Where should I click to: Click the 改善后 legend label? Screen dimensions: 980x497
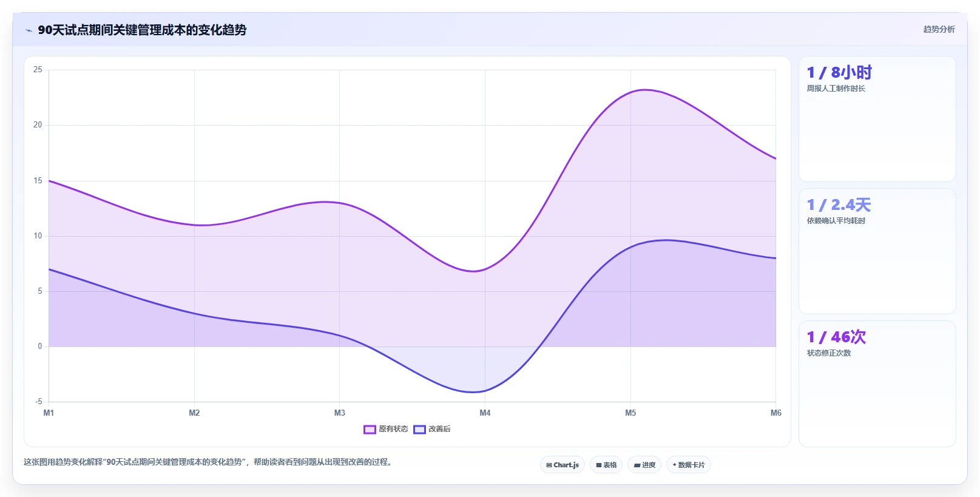click(439, 429)
